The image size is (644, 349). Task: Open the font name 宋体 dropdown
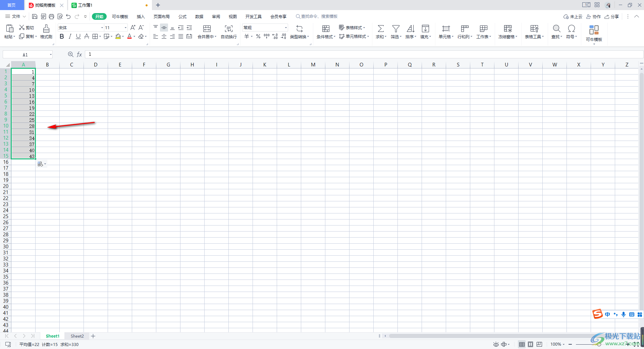pyautogui.click(x=102, y=28)
